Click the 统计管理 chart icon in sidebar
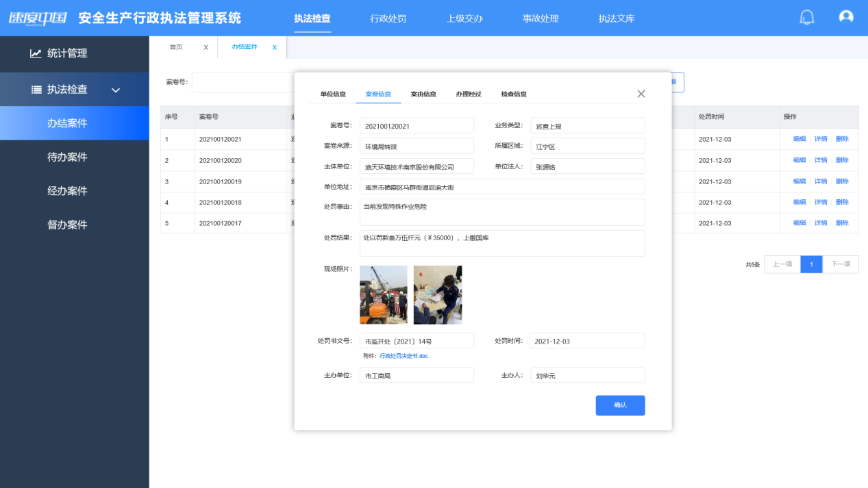This screenshot has width=868, height=488. [36, 53]
